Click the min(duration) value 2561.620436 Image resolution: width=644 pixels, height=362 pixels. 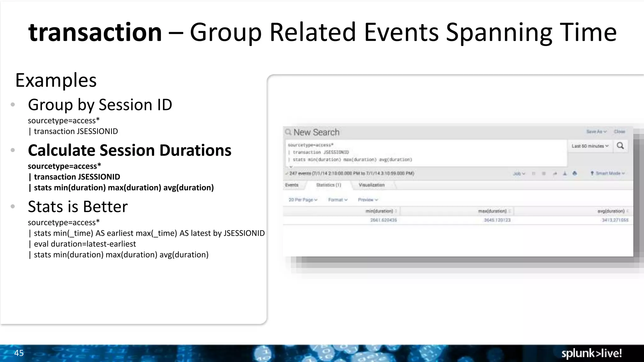coord(383,220)
